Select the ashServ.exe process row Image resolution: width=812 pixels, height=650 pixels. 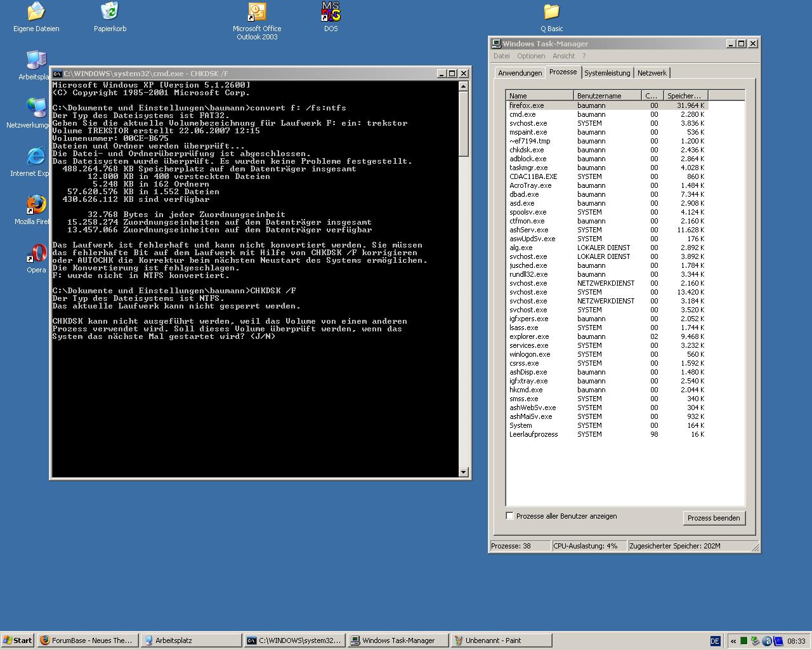(x=607, y=230)
